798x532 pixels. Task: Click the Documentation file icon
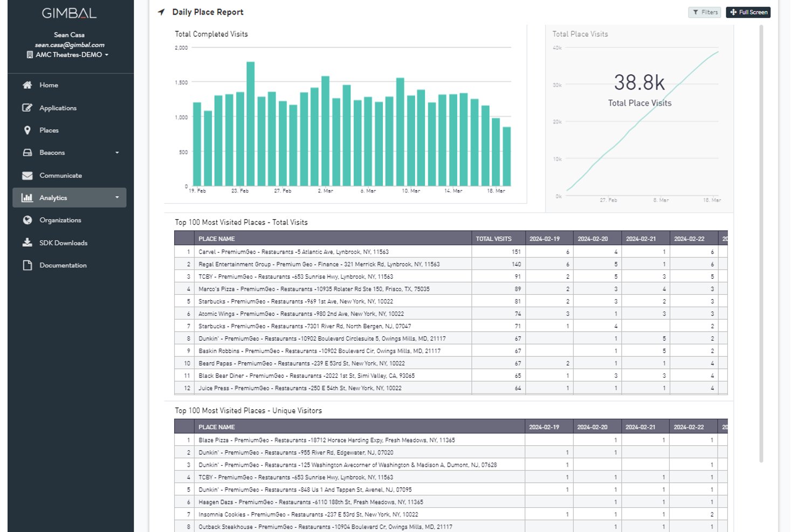tap(27, 265)
